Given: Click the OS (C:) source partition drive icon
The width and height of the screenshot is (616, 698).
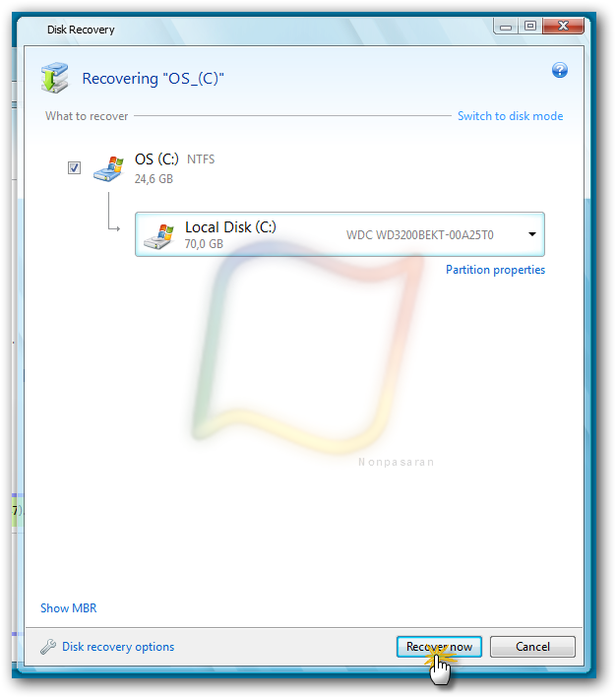Looking at the screenshot, I should pyautogui.click(x=108, y=168).
